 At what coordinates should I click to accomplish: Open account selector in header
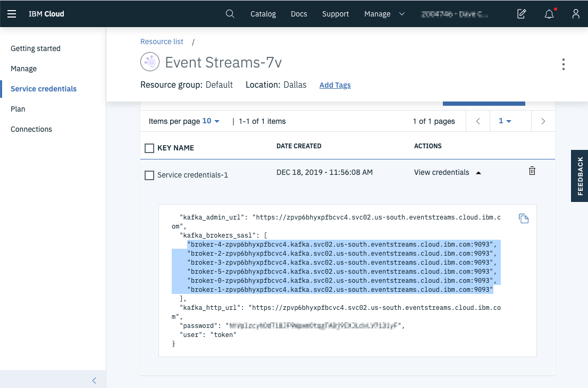click(455, 14)
